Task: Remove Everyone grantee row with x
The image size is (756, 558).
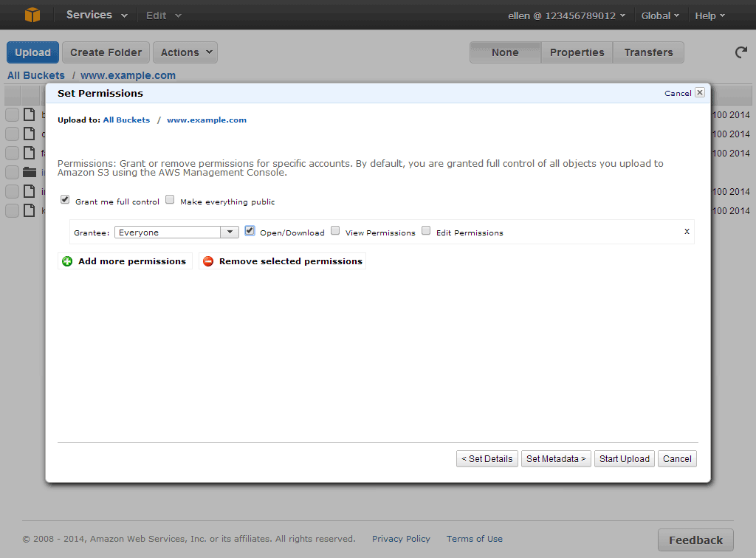Action: click(687, 232)
